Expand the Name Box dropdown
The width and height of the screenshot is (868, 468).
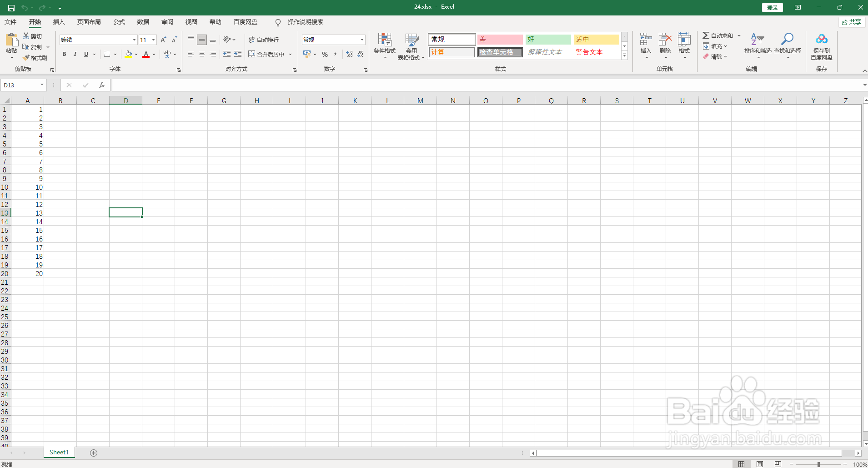tap(42, 85)
